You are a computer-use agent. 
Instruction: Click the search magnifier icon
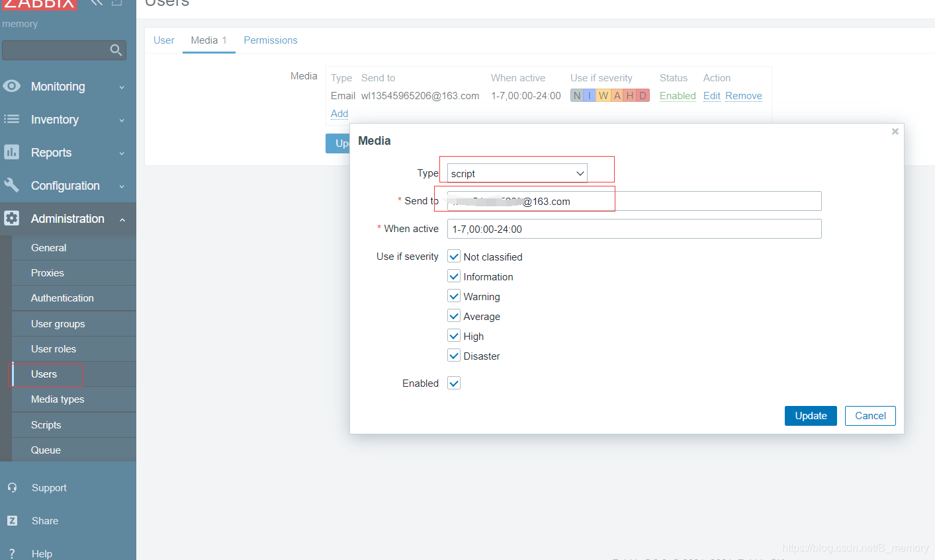(116, 50)
